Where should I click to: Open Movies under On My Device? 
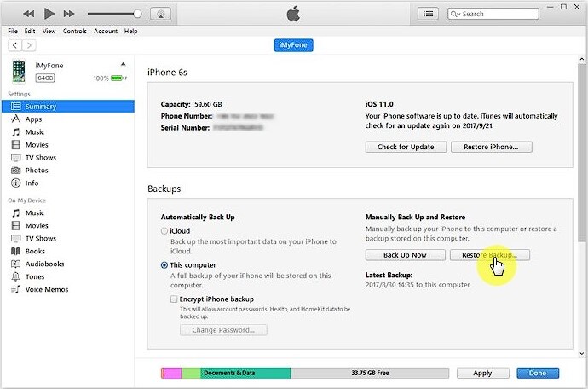point(67,226)
